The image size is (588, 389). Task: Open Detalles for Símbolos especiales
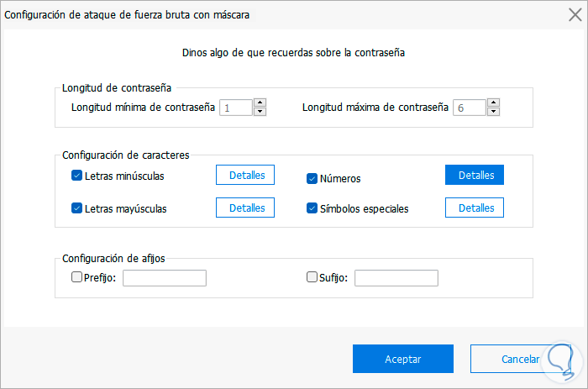475,208
